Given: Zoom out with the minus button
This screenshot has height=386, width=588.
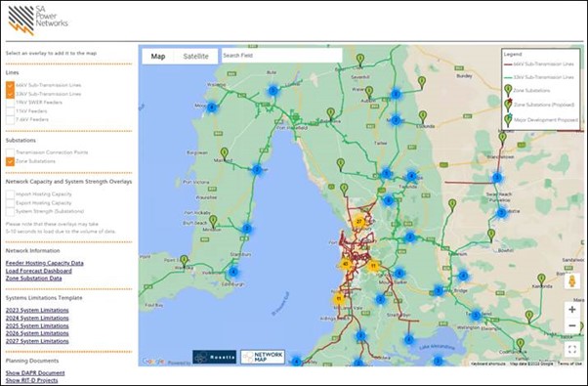Looking at the screenshot, I should click(571, 325).
